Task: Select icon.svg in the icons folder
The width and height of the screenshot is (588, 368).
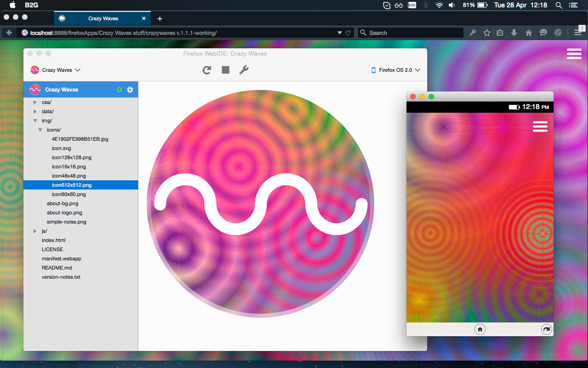Action: [x=62, y=148]
